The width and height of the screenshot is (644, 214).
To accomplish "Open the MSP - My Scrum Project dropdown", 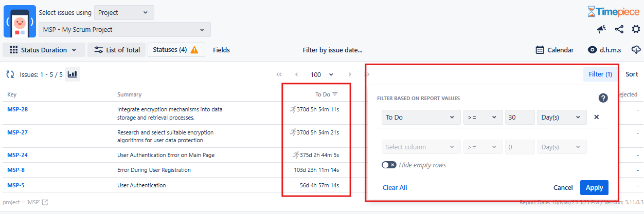I will [124, 29].
